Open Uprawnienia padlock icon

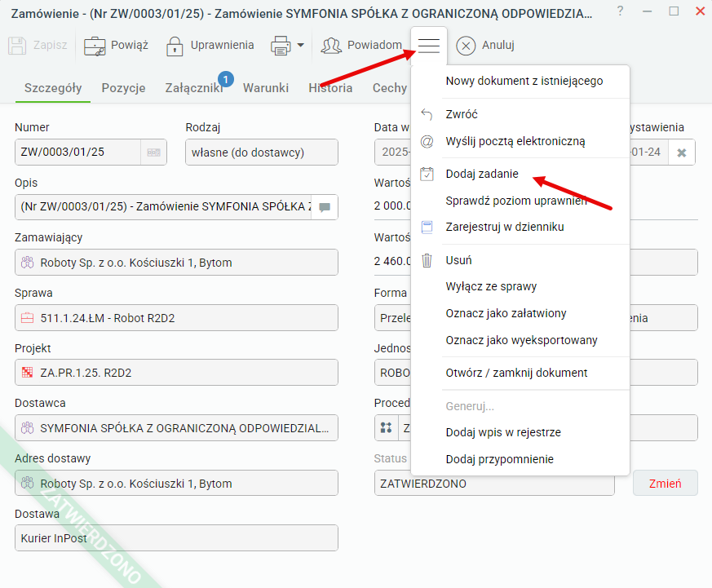coord(175,46)
